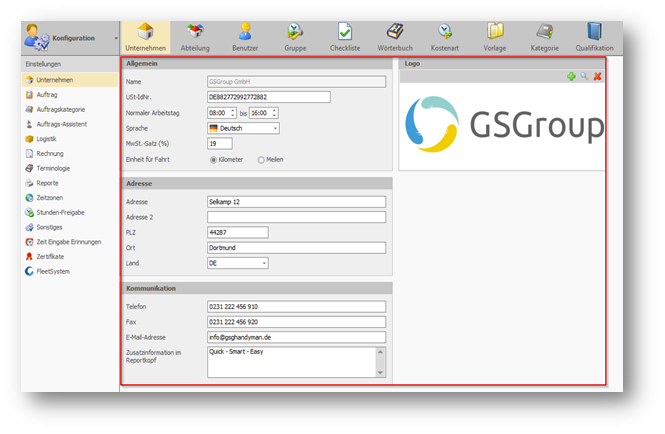Click the MwSt.-Satz field showing 19
The image size is (665, 434).
pos(220,144)
